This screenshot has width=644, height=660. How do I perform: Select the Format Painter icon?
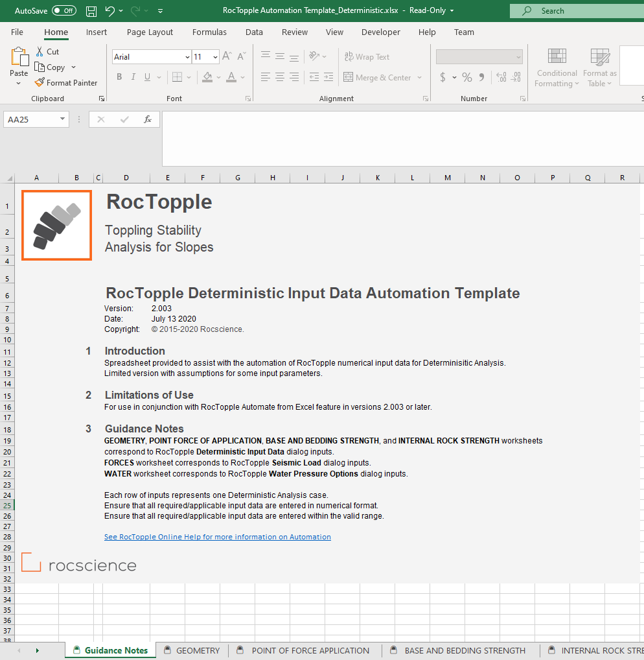41,82
